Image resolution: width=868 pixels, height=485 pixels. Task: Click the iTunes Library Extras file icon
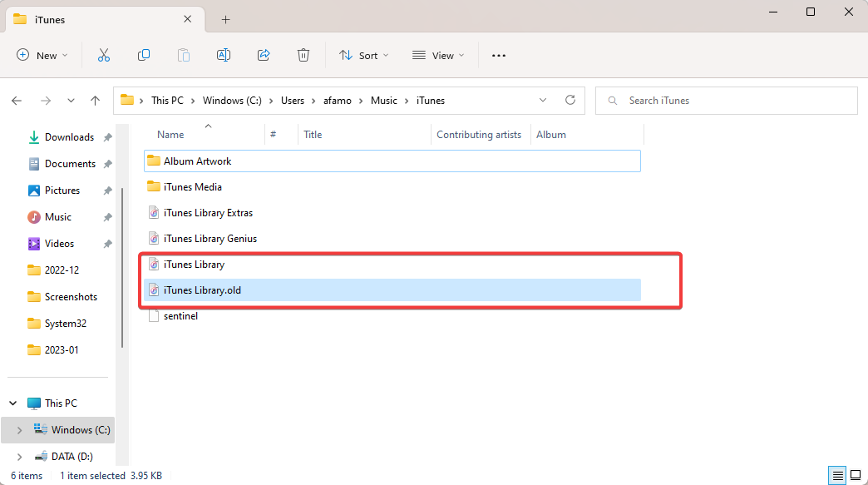[154, 213]
